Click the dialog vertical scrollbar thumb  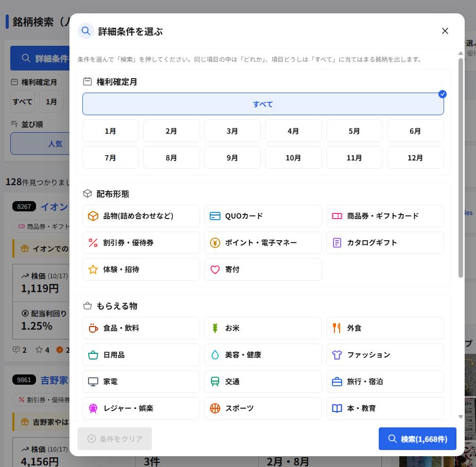tap(461, 168)
